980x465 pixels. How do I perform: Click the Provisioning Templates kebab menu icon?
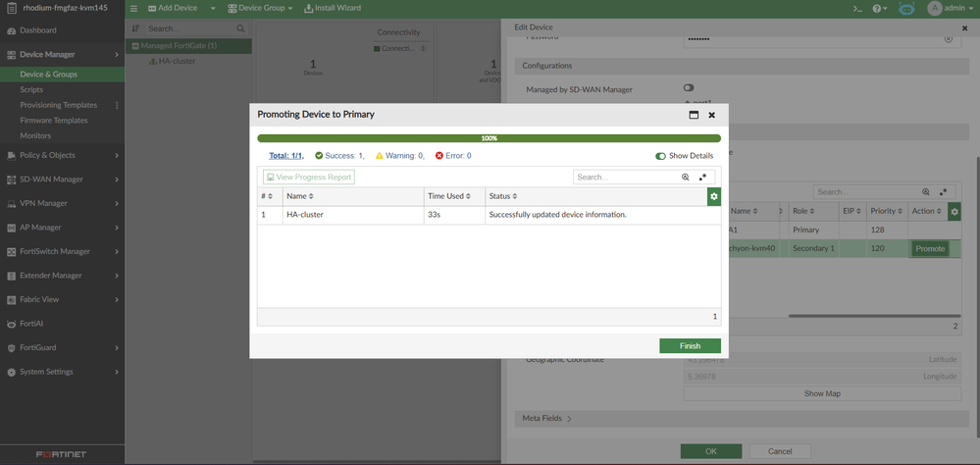(x=117, y=105)
